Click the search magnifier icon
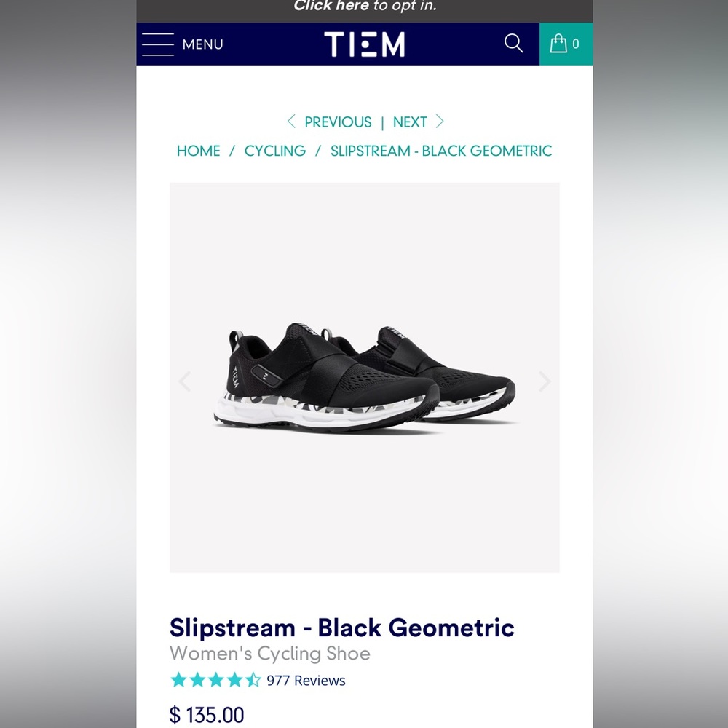 (513, 44)
